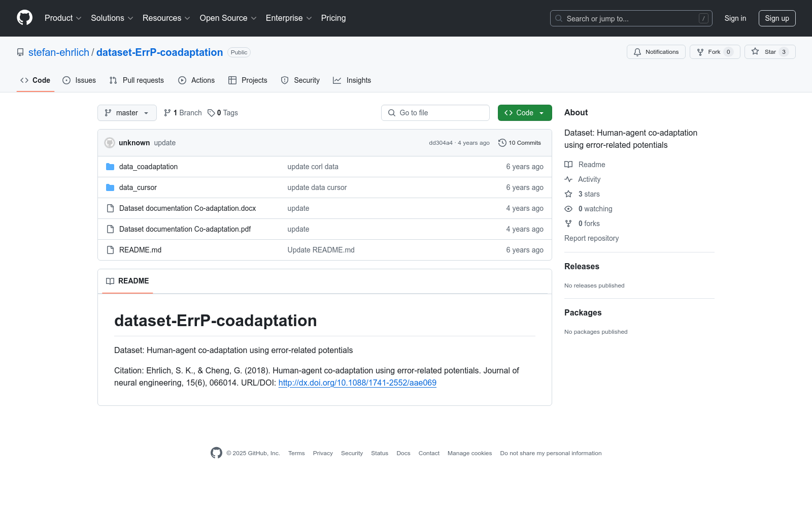Open Dataset documentation Co-adaptation.docx
812x508 pixels.
pyautogui.click(x=187, y=208)
